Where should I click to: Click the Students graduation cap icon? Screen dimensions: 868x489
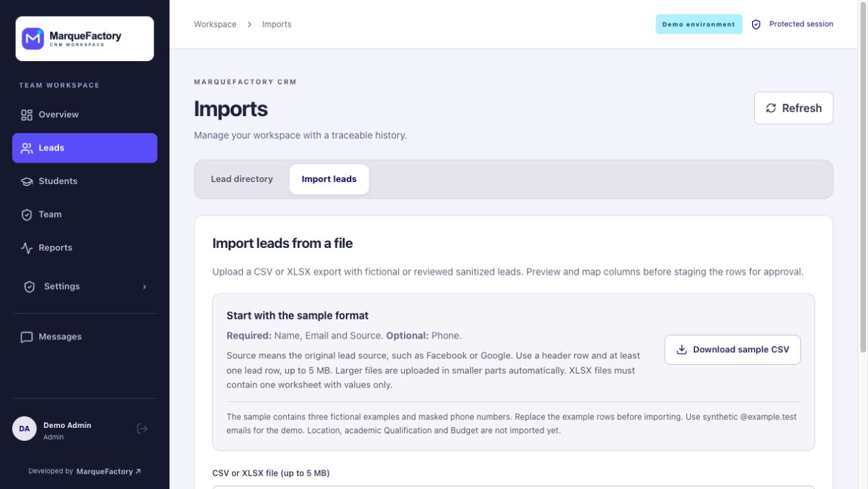(x=27, y=181)
